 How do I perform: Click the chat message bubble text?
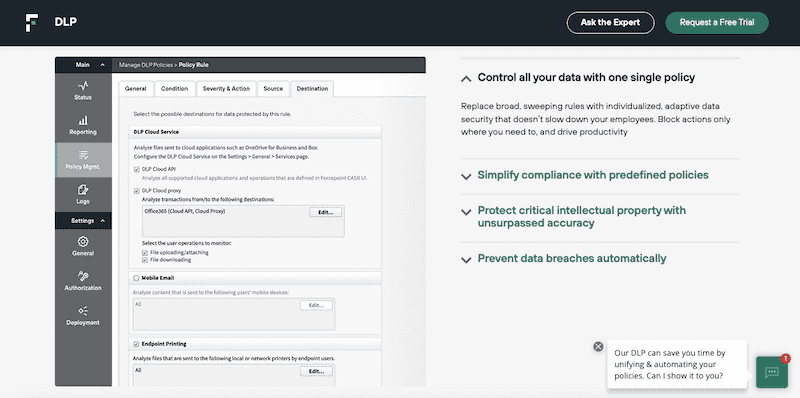click(671, 364)
